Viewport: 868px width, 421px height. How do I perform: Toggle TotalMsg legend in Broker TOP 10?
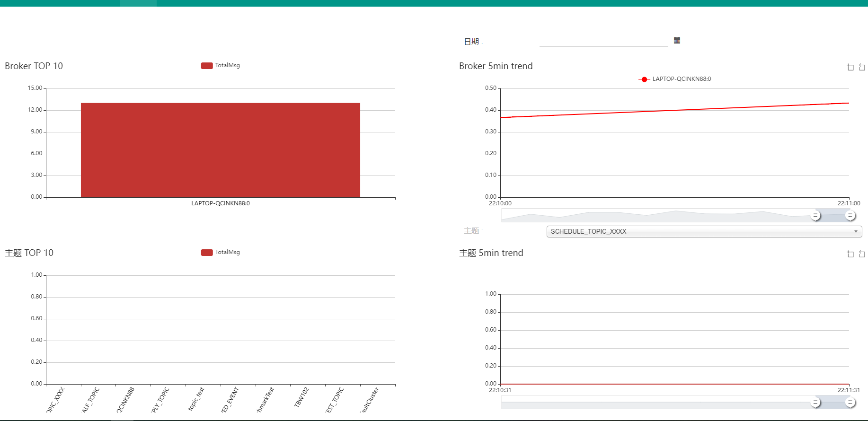221,65
